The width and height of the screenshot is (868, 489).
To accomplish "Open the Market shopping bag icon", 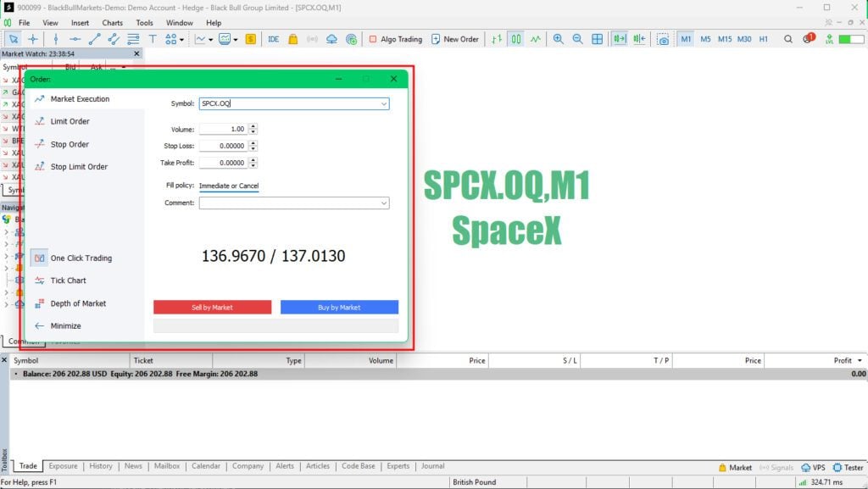I will pyautogui.click(x=292, y=39).
